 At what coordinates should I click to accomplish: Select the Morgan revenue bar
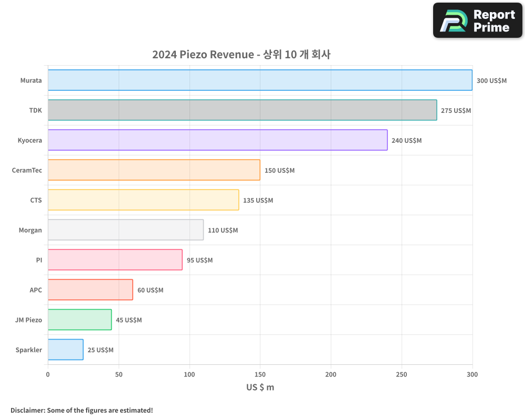(x=125, y=230)
